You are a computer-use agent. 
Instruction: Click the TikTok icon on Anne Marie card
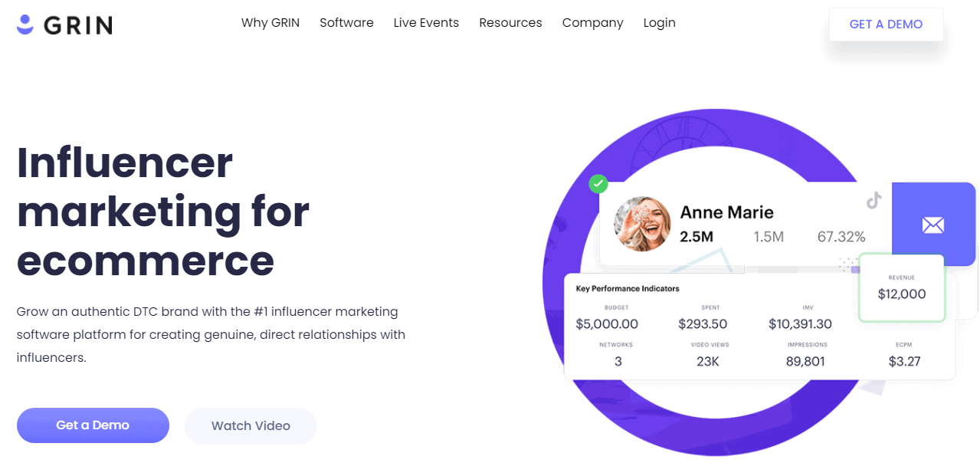coord(873,201)
